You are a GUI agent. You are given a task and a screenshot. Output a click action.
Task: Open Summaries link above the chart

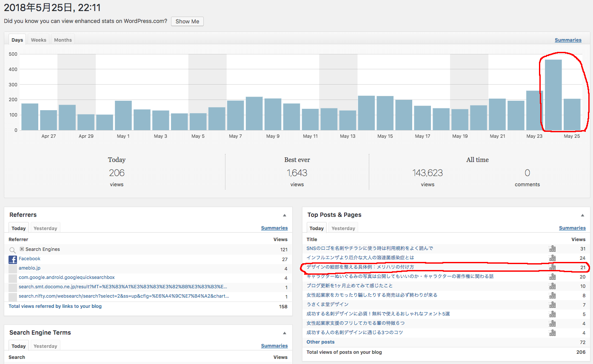[568, 40]
